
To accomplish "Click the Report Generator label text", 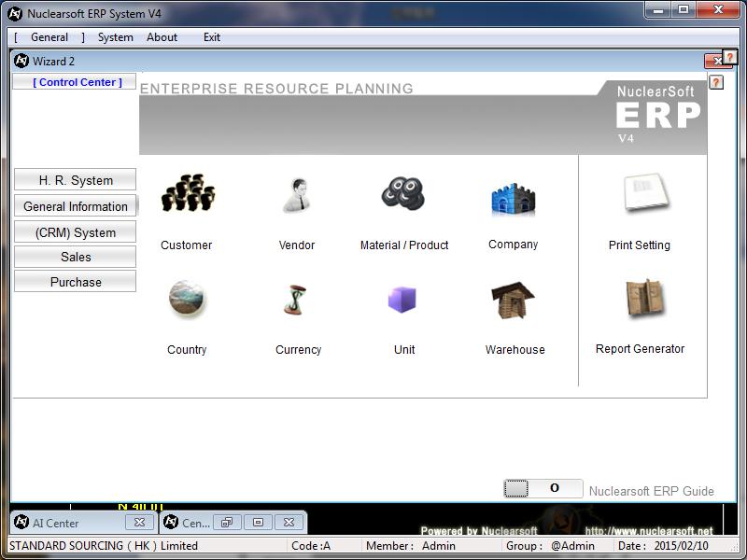I will tap(640, 348).
